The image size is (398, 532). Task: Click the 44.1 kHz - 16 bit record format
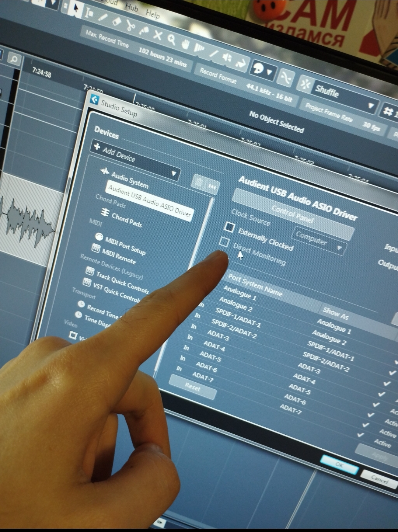pos(269,93)
